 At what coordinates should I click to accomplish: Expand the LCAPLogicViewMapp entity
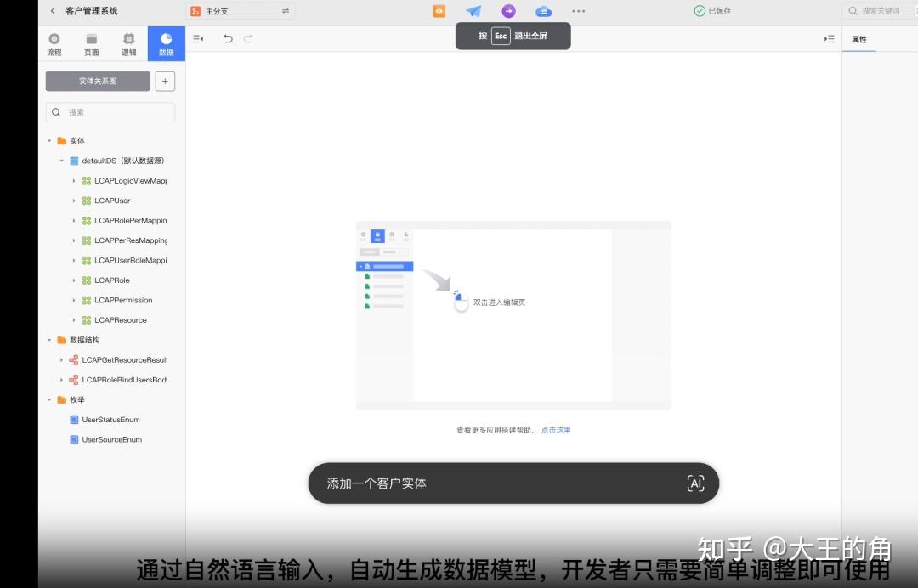click(74, 181)
